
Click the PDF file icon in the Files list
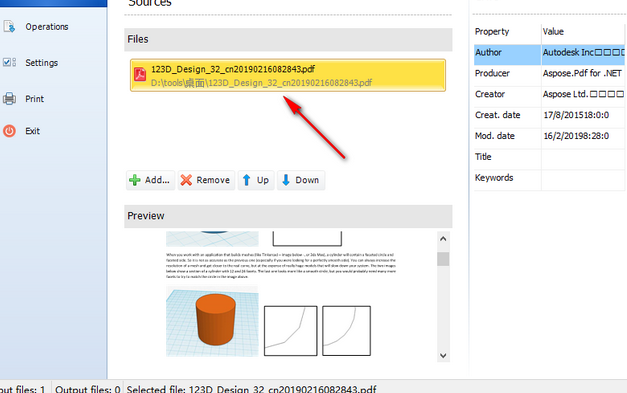pyautogui.click(x=140, y=74)
